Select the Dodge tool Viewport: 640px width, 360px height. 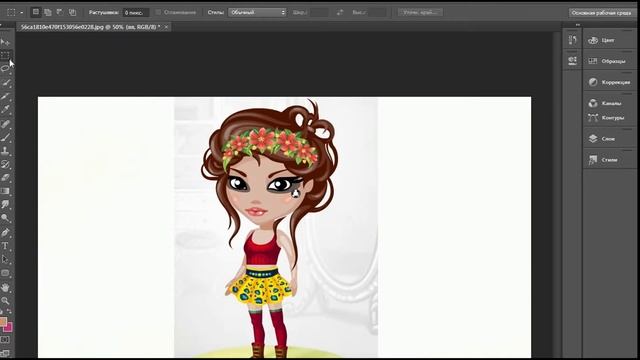pyautogui.click(x=5, y=218)
